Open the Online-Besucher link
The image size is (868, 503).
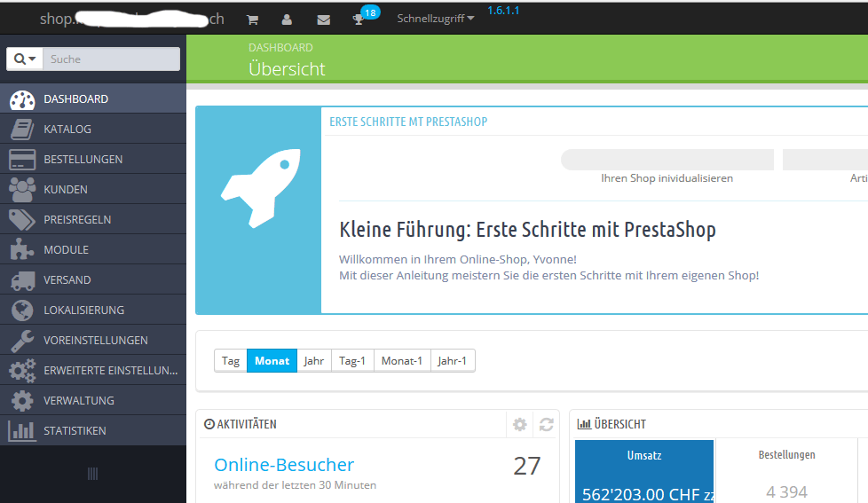[284, 465]
